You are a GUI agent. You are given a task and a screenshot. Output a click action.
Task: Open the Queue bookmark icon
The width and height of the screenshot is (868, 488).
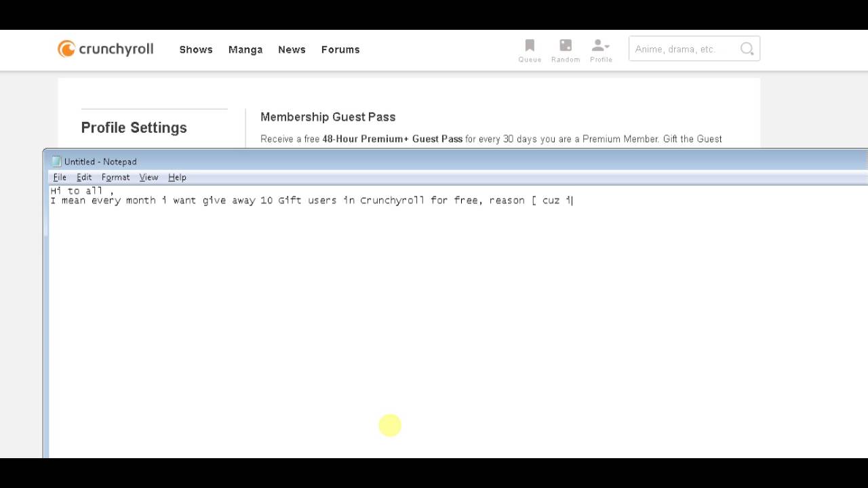coord(530,45)
